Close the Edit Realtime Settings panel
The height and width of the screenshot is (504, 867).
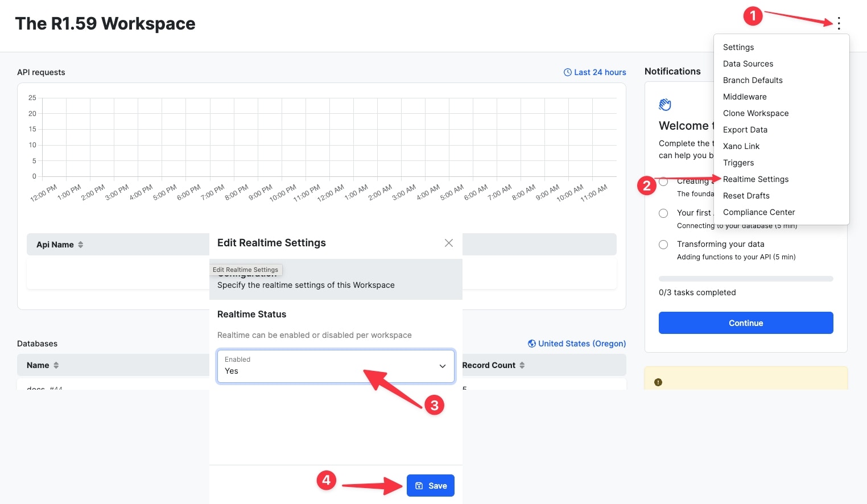pos(449,243)
